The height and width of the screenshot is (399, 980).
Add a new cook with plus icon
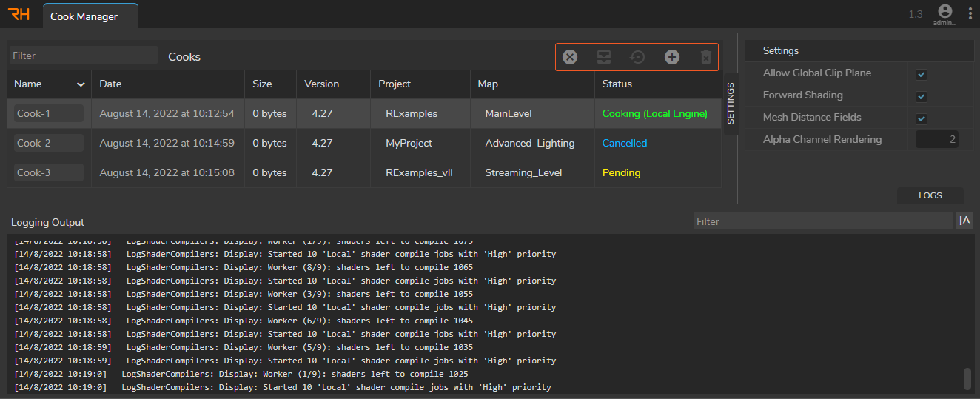[x=671, y=57]
